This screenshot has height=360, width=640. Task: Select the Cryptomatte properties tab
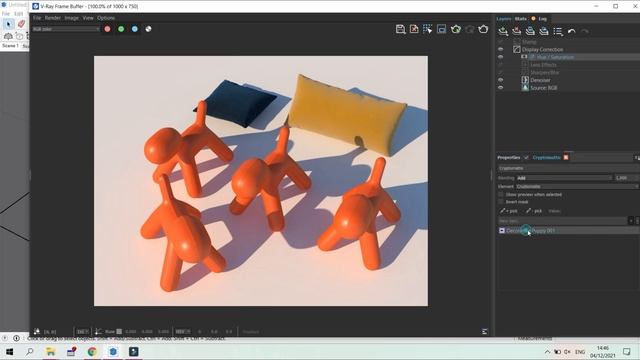click(x=547, y=158)
